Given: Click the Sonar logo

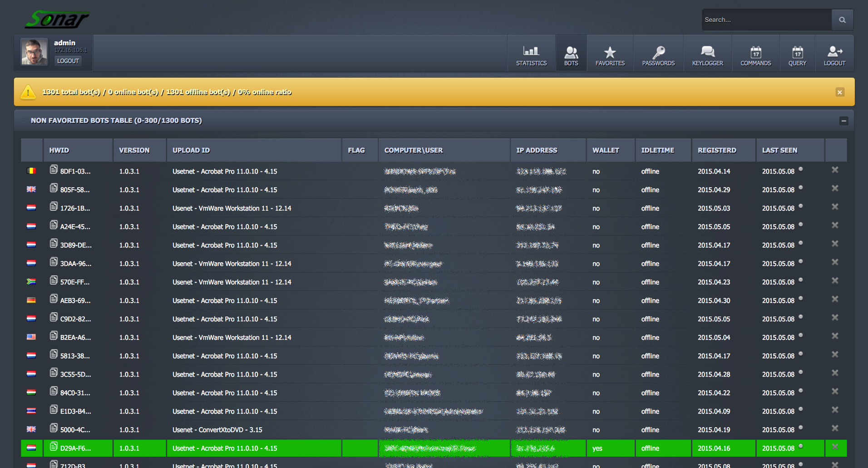Looking at the screenshot, I should [x=57, y=19].
